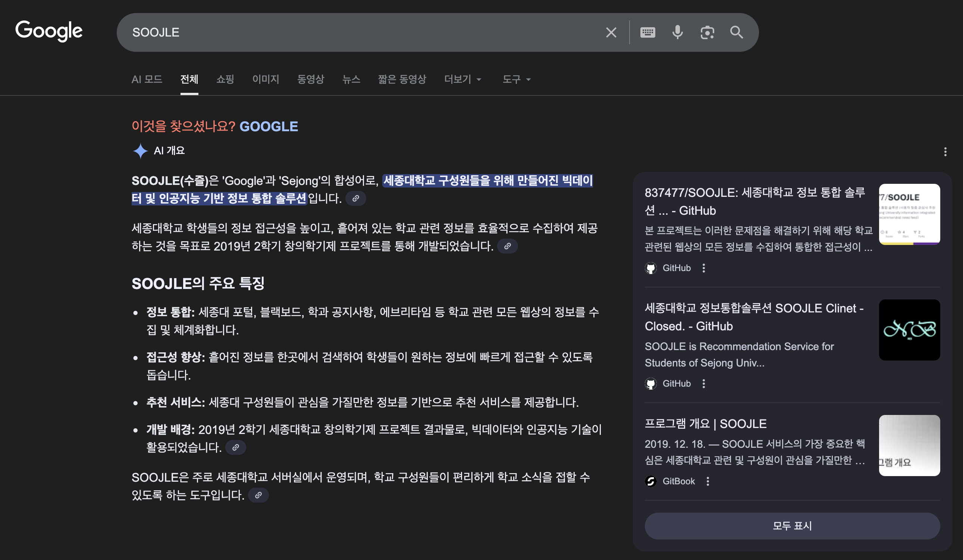The height and width of the screenshot is (560, 963).
Task: Click the GitHub icon next to 837477/SOOJLE result
Action: point(651,268)
